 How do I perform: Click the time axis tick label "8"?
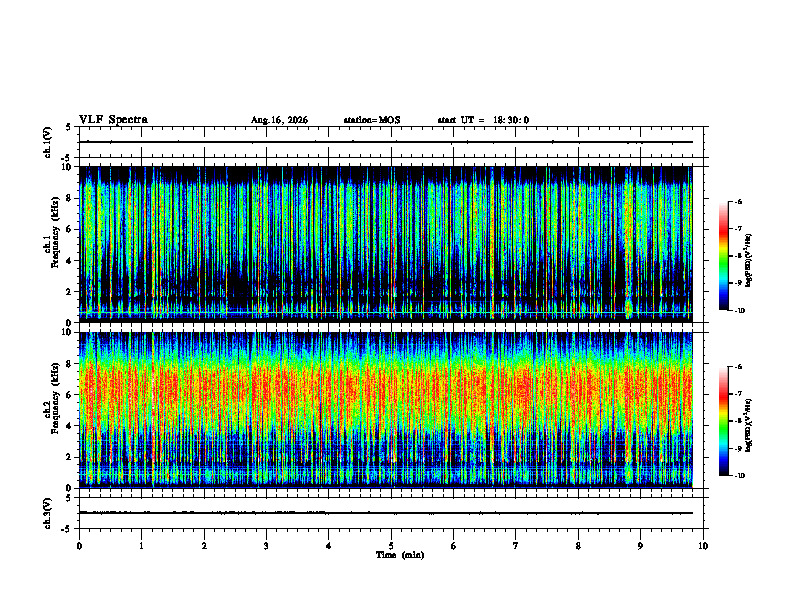[x=578, y=546]
